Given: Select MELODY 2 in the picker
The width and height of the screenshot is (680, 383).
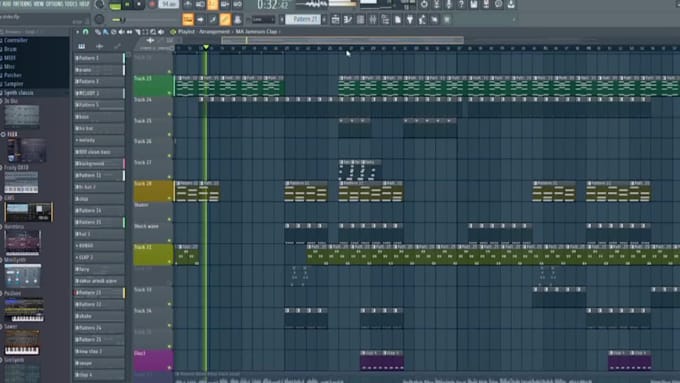Looking at the screenshot, I should 99,93.
